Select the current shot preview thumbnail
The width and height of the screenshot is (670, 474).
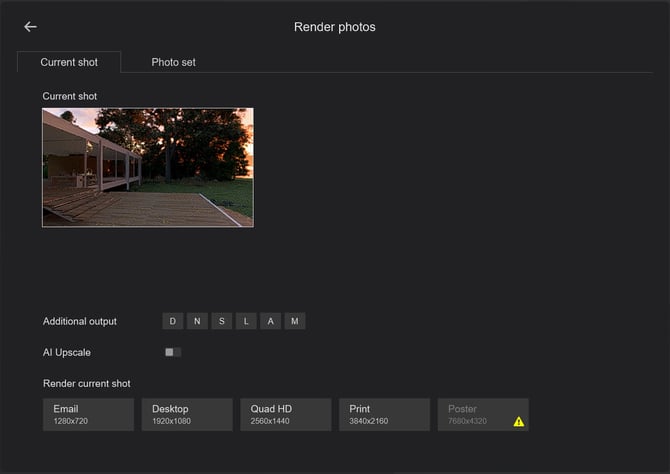(x=148, y=168)
